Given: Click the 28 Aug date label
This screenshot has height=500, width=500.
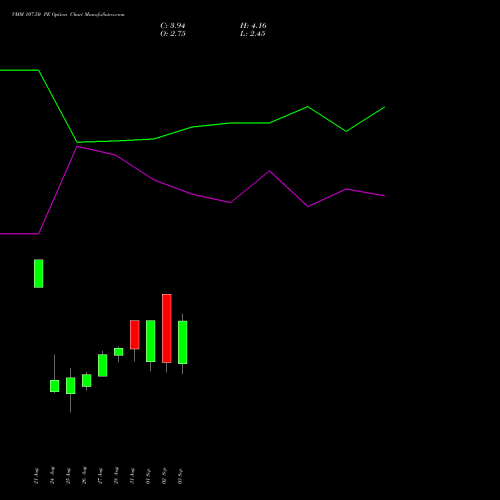Looking at the screenshot, I should coord(116,476).
